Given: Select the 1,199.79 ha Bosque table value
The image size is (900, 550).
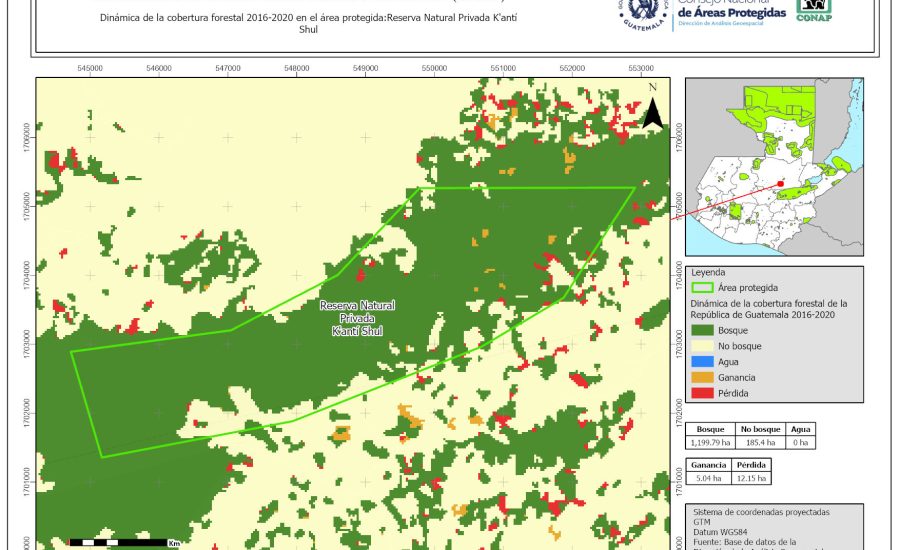Looking at the screenshot, I should point(710,441).
